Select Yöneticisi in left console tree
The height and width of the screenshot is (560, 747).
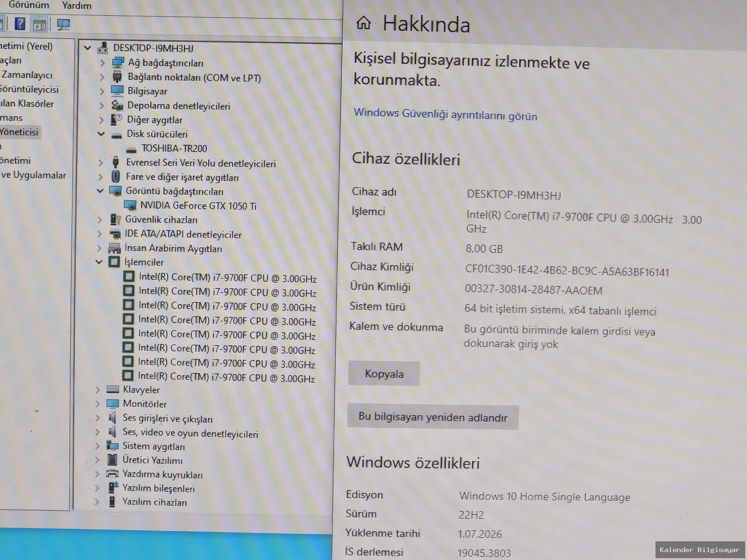tap(19, 132)
